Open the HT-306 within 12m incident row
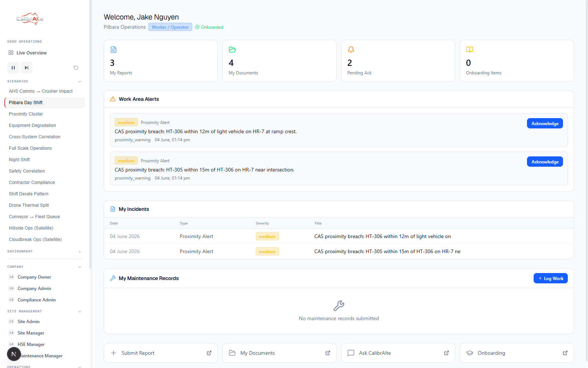 point(338,236)
